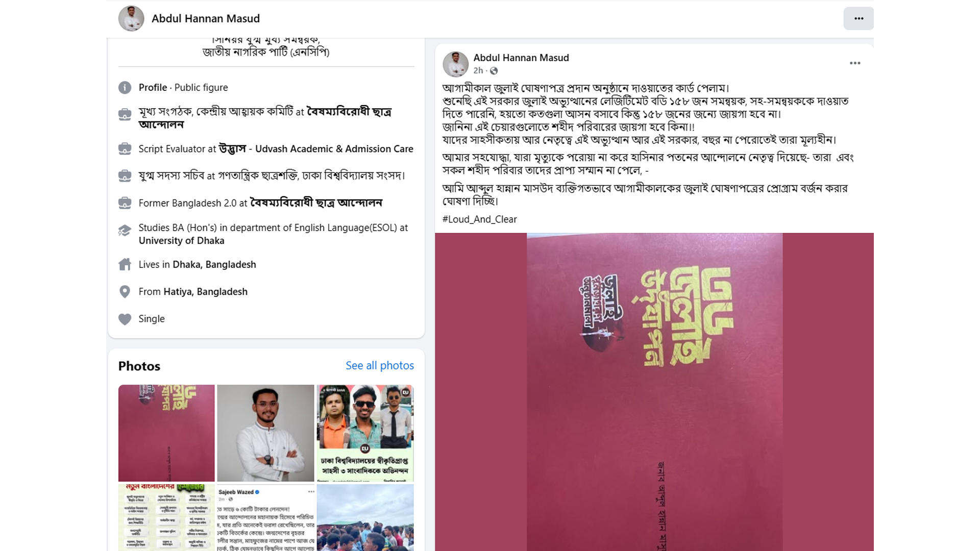Image resolution: width=980 pixels, height=551 pixels.
Task: Click the house icon next to Lives in
Action: tap(125, 264)
